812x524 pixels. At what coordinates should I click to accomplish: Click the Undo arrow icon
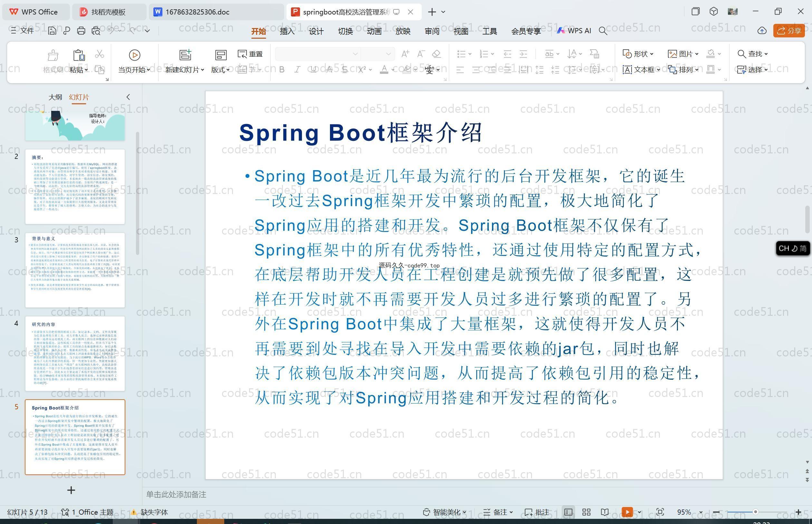click(111, 31)
